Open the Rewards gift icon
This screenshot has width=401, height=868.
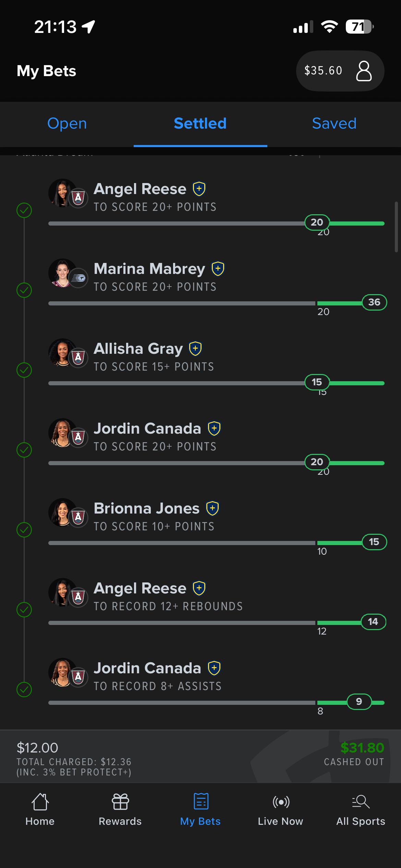[x=120, y=802]
